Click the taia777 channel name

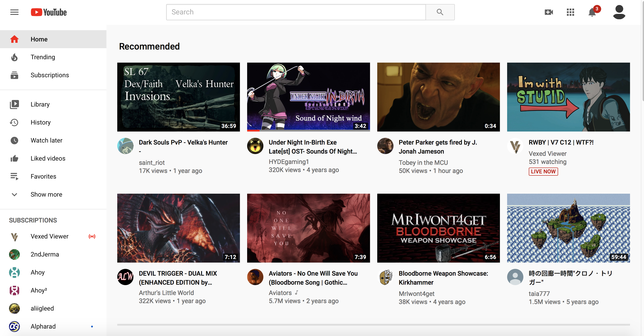539,294
